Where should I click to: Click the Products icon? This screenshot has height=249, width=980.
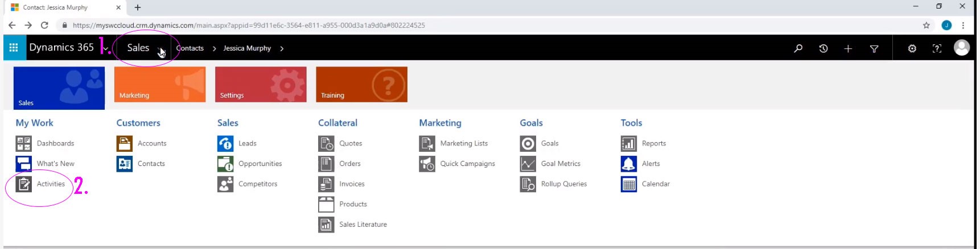pos(326,204)
